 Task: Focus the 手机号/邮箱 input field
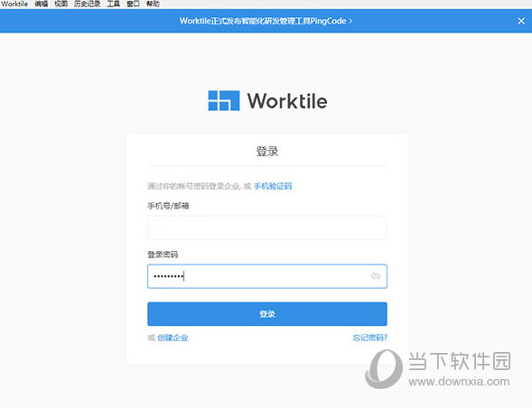pyautogui.click(x=267, y=227)
